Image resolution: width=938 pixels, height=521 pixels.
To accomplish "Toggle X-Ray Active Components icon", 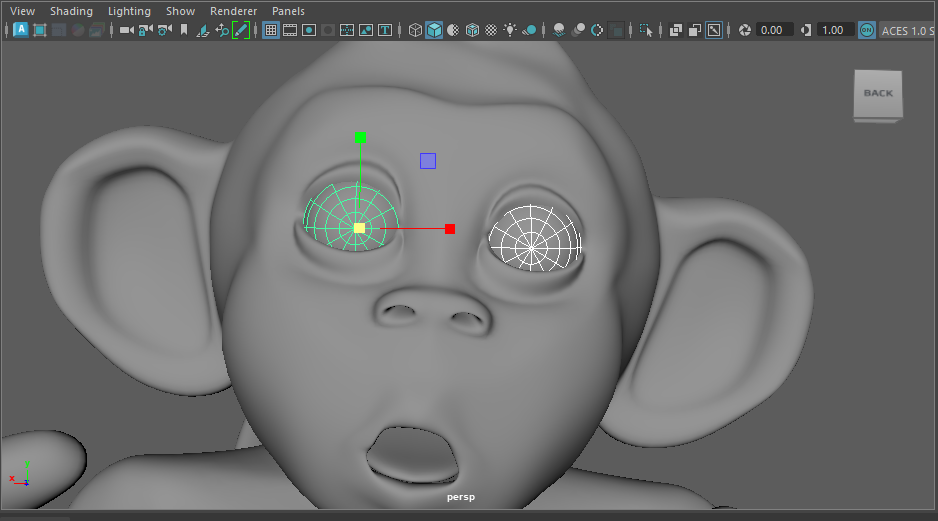I will pyautogui.click(x=695, y=30).
